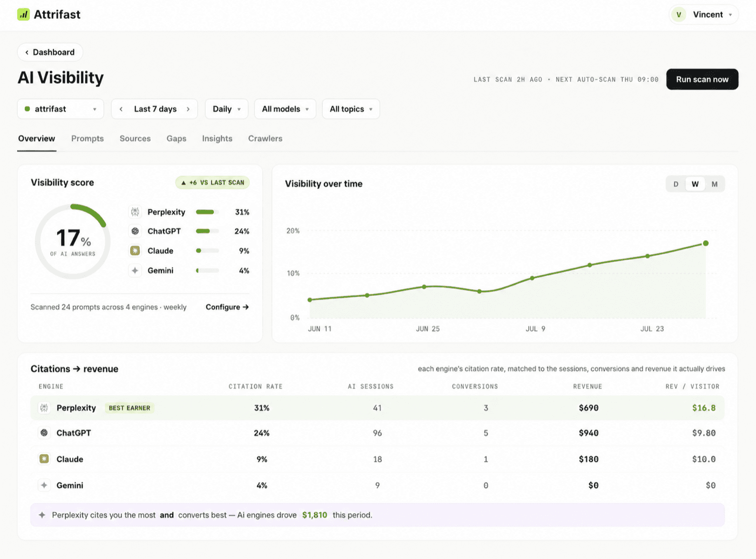The height and width of the screenshot is (559, 756).
Task: Click the sparkle icon in summary banner
Action: (x=42, y=515)
